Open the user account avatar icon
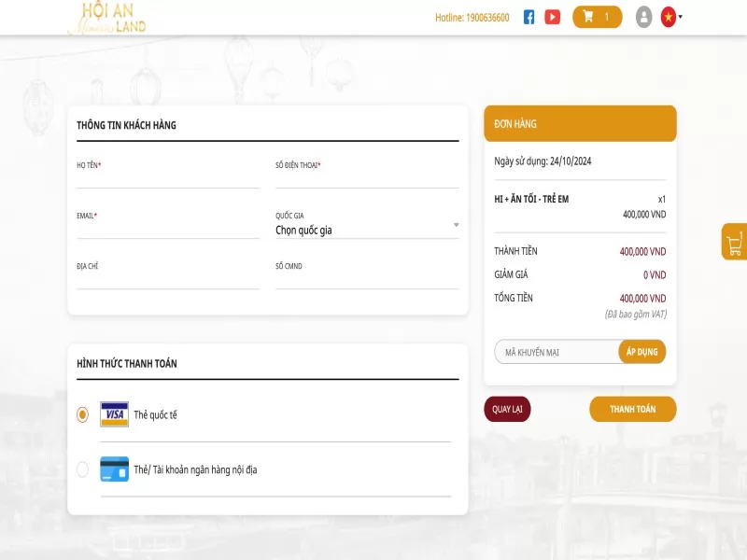747x560 pixels. tap(643, 17)
